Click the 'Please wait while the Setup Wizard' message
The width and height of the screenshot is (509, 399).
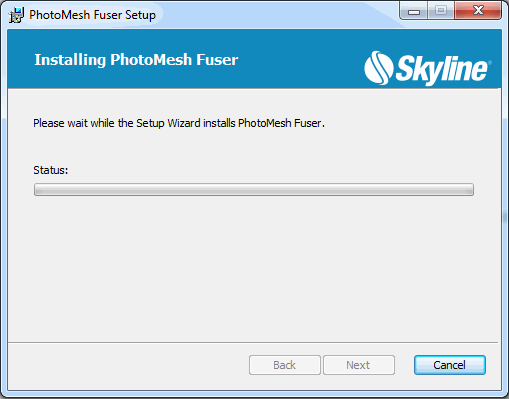click(x=179, y=123)
